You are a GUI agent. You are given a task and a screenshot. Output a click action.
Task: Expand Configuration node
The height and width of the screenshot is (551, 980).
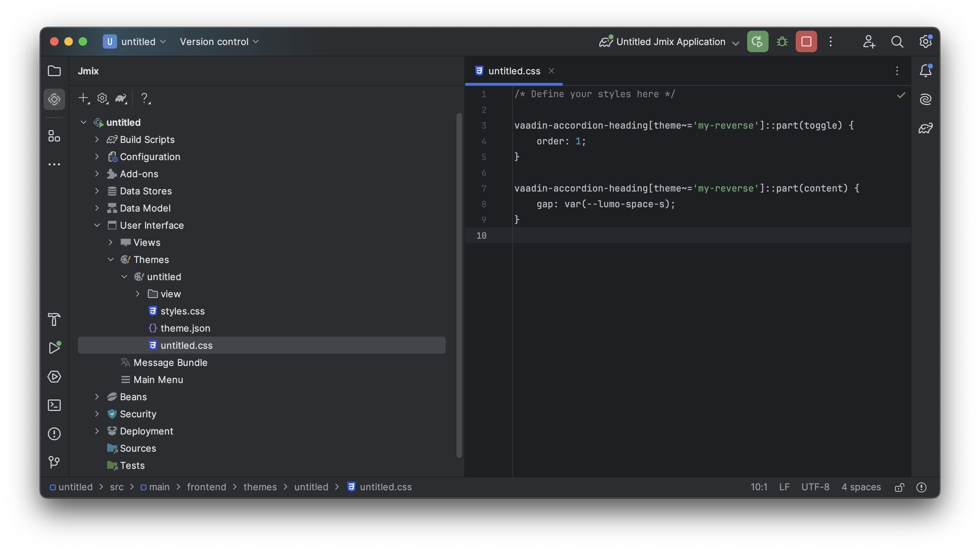point(97,157)
